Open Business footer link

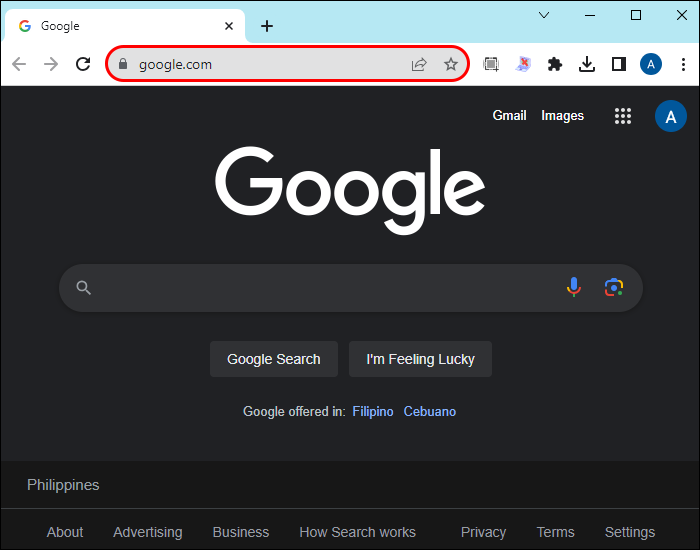point(241,532)
